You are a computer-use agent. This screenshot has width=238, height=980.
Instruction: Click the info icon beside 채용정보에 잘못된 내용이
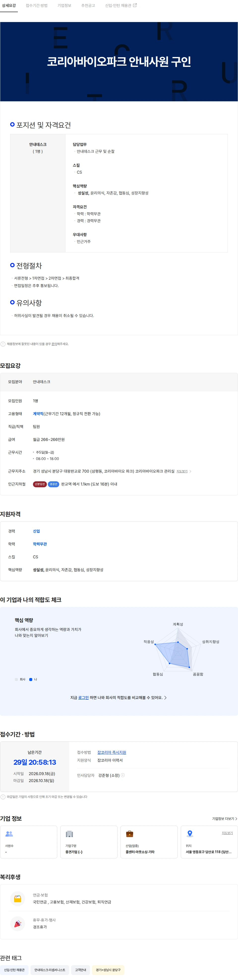click(x=3, y=344)
